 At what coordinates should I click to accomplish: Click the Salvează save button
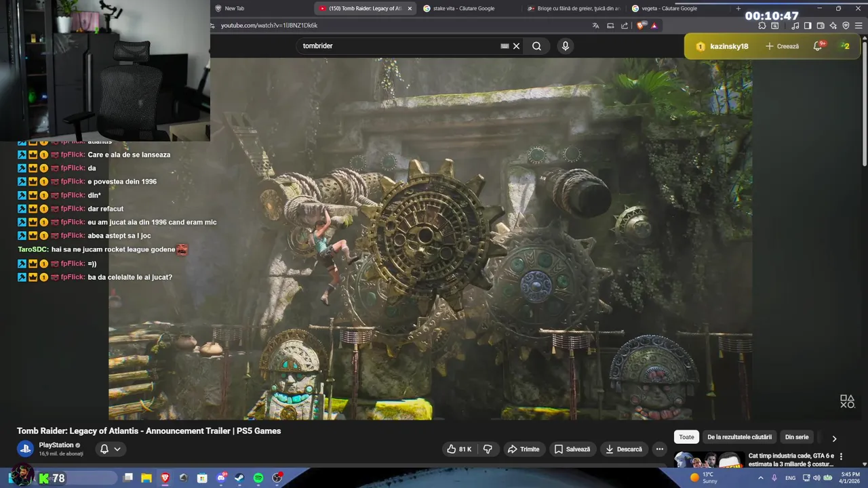pyautogui.click(x=572, y=449)
